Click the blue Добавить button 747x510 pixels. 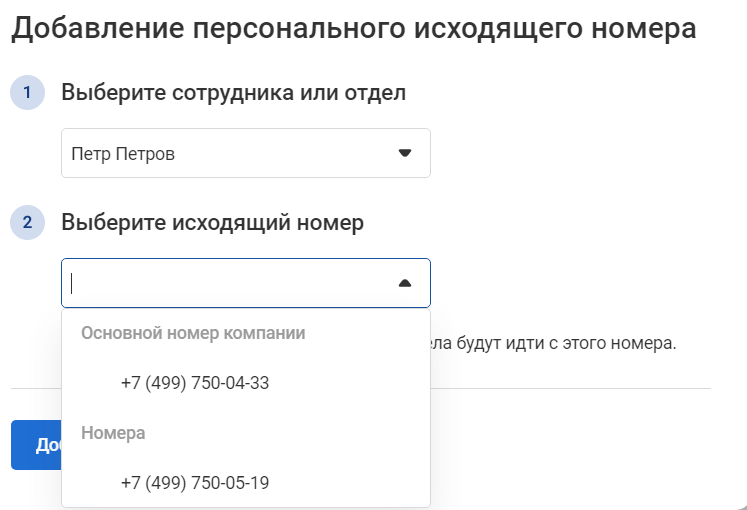coord(36,445)
